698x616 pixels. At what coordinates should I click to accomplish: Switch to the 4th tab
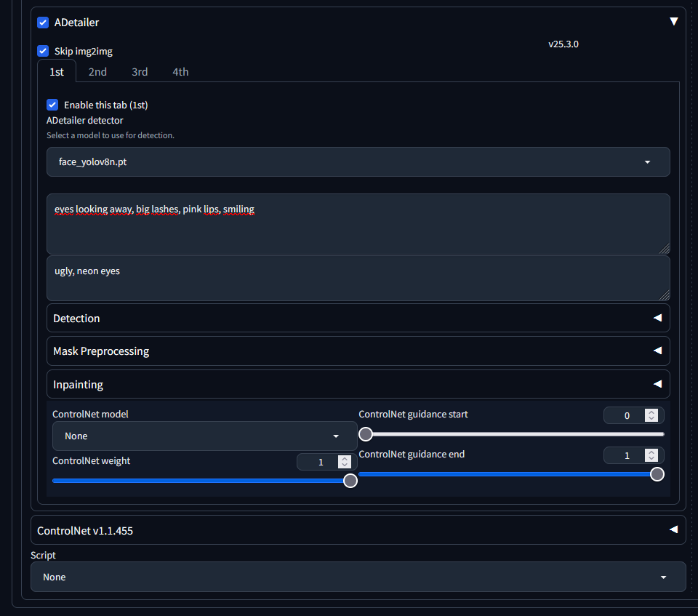180,71
